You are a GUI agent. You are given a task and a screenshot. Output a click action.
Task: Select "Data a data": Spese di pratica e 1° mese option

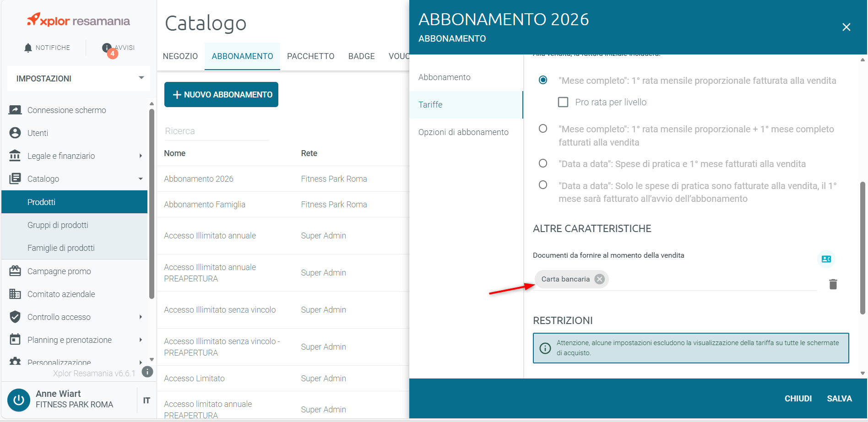coord(543,163)
